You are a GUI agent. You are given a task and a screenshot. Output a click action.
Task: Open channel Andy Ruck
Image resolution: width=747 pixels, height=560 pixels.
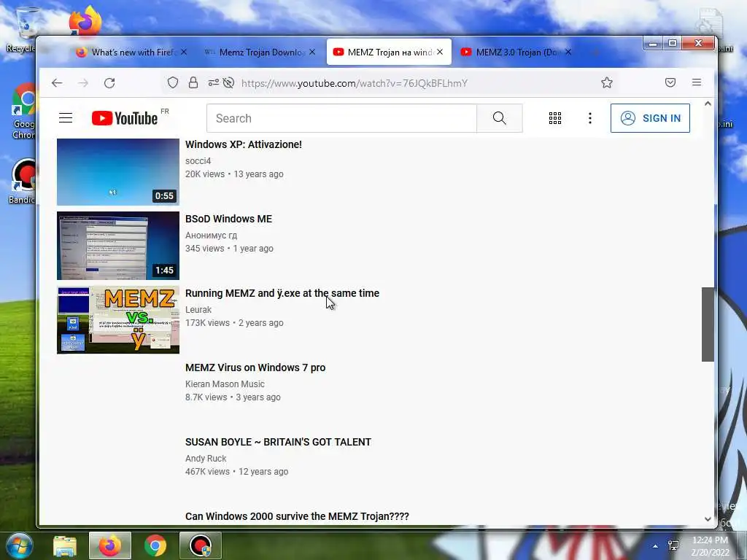tap(206, 458)
